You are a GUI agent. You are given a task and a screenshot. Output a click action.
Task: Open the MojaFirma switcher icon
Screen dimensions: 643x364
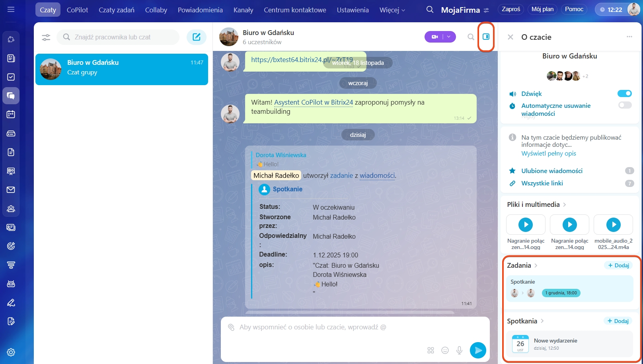click(487, 10)
